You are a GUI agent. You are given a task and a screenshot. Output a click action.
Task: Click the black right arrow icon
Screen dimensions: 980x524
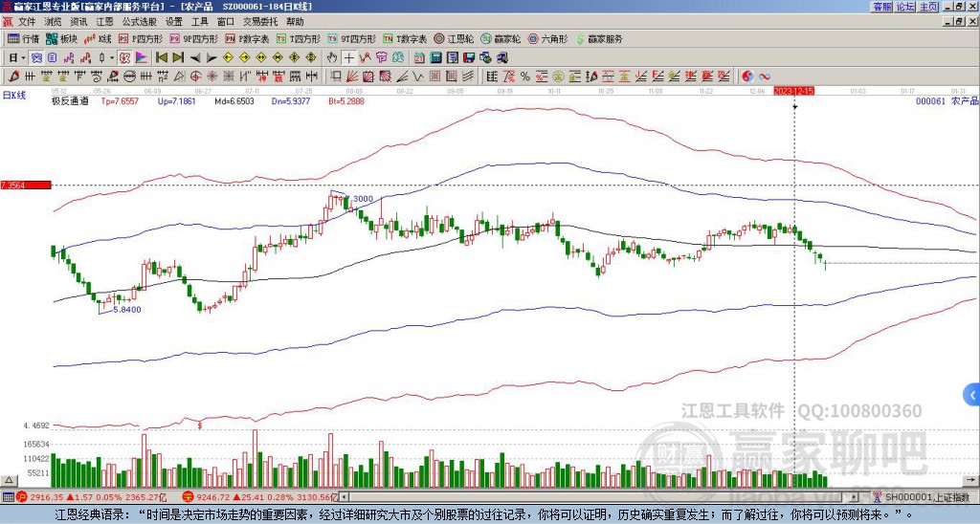[x=212, y=57]
